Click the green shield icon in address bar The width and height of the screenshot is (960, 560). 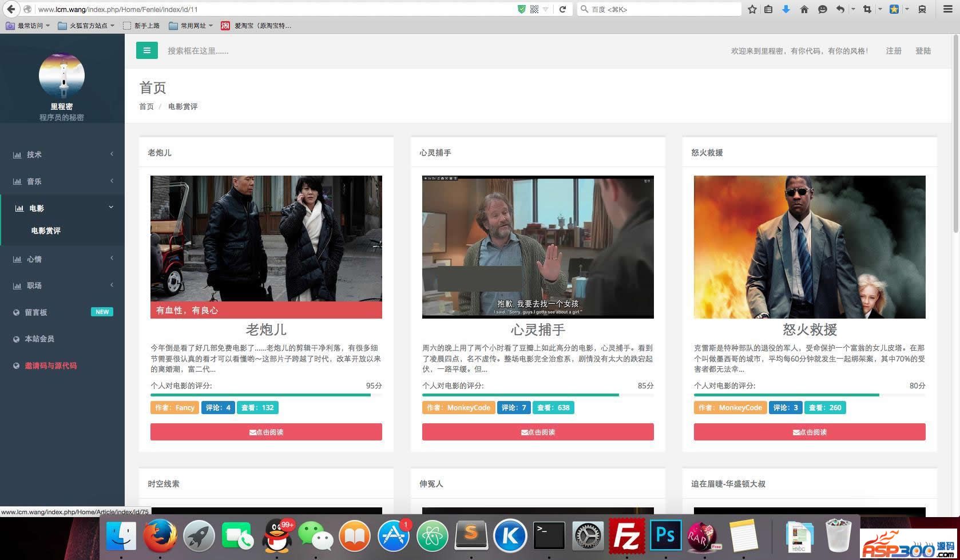click(x=522, y=9)
